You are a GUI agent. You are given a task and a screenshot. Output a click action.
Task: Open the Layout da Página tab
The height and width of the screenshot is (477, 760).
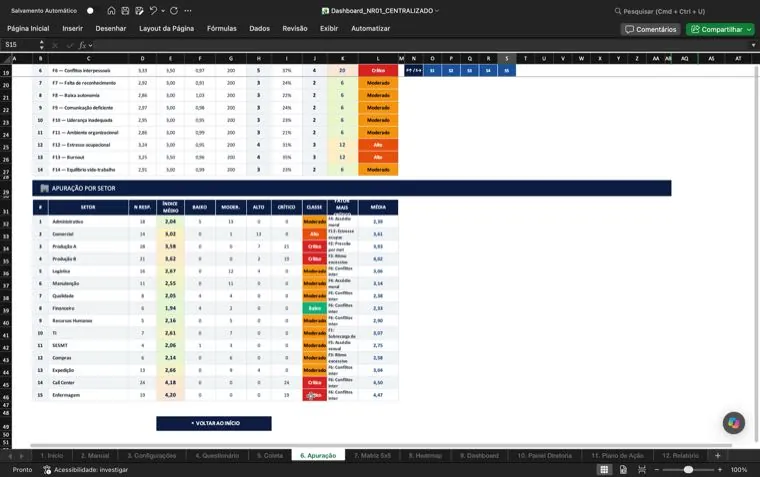point(166,29)
